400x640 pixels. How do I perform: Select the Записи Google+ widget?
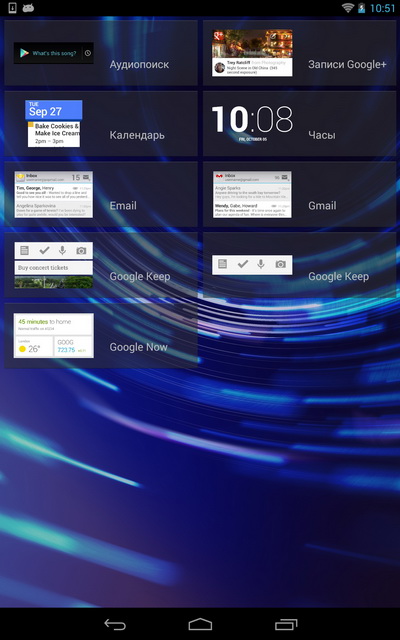pos(300,53)
